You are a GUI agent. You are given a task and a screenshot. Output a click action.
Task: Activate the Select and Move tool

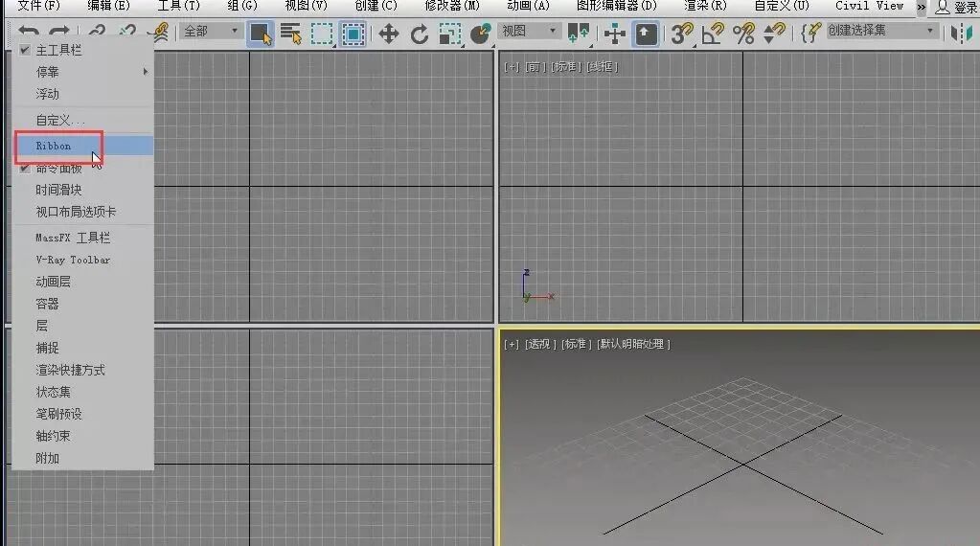pos(389,34)
